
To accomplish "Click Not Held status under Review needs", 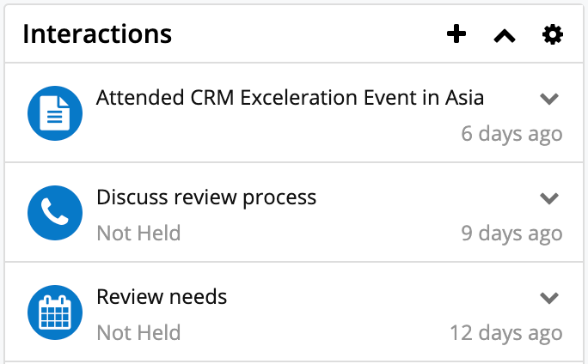I will (x=138, y=332).
